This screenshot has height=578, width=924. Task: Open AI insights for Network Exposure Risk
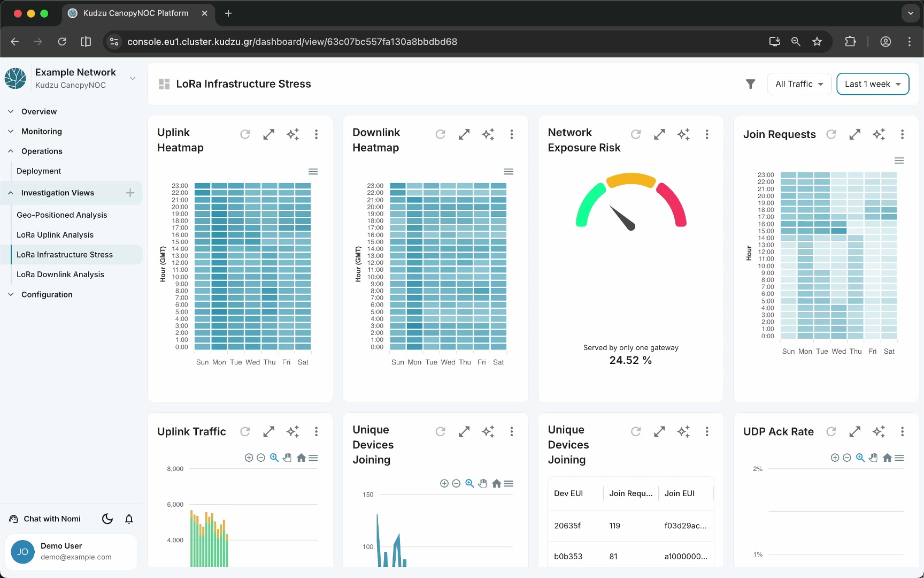click(683, 134)
